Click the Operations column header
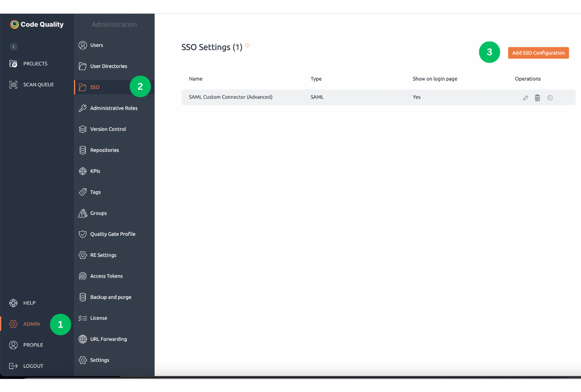 [528, 79]
